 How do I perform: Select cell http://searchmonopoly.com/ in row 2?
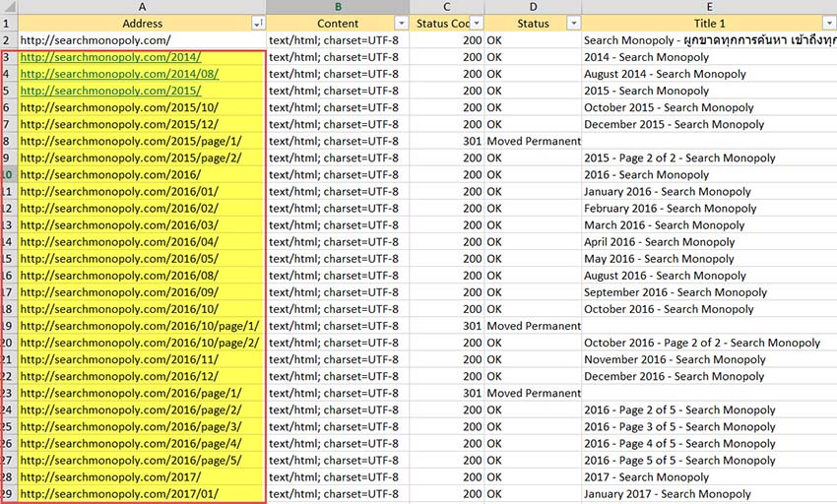[x=142, y=40]
